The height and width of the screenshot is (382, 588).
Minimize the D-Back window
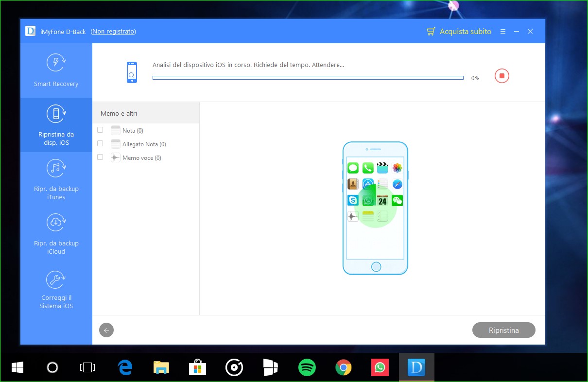tap(517, 31)
